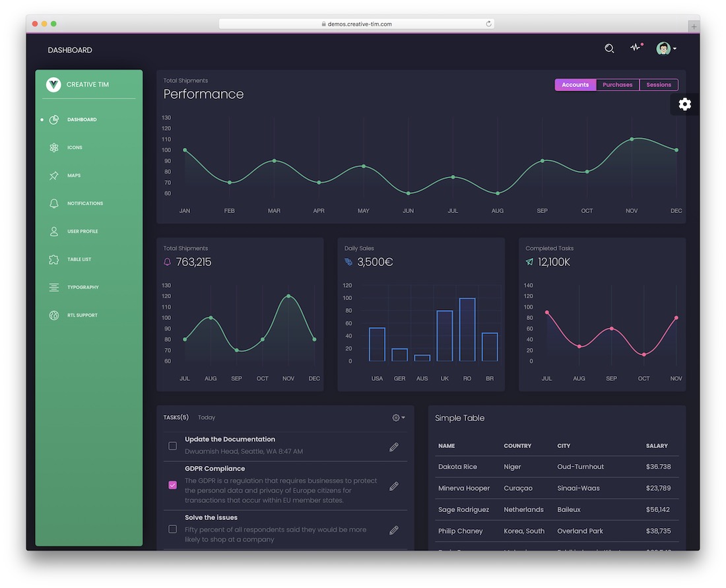Click the $56,142 salary cell
726x588 pixels.
coord(658,509)
